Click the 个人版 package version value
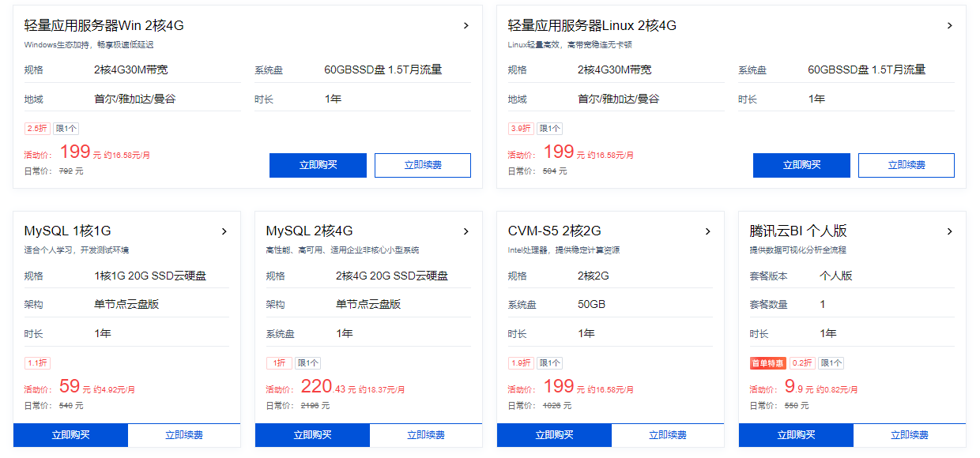The height and width of the screenshot is (458, 980). click(836, 276)
